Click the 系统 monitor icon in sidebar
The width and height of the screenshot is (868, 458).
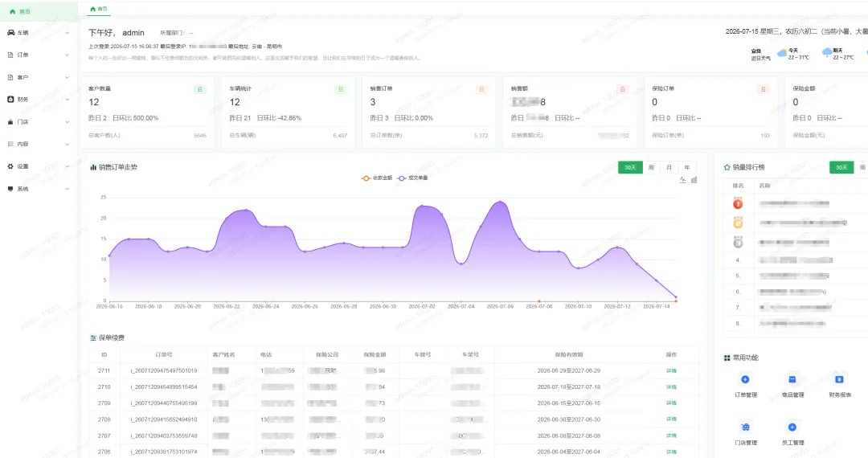(10, 189)
